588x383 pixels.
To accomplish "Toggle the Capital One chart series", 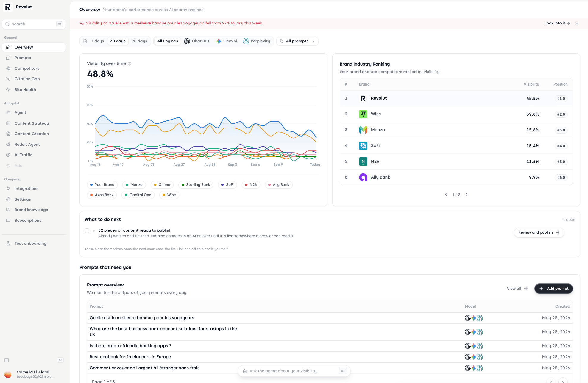I will pyautogui.click(x=138, y=195).
